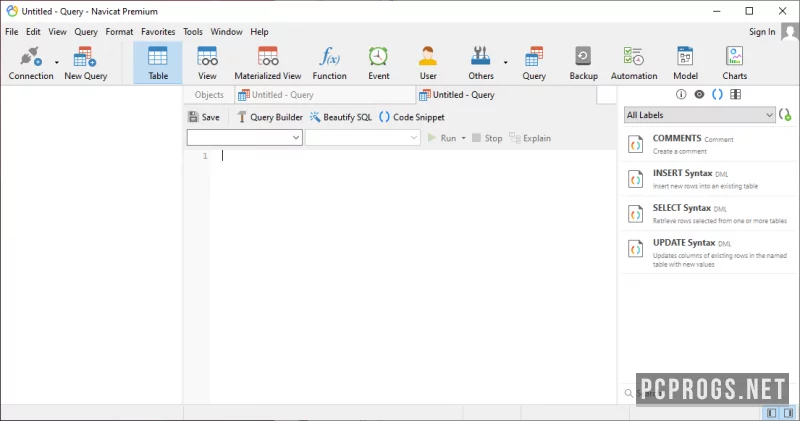Open the All Labels dropdown
This screenshot has height=421, width=800.
coord(699,115)
